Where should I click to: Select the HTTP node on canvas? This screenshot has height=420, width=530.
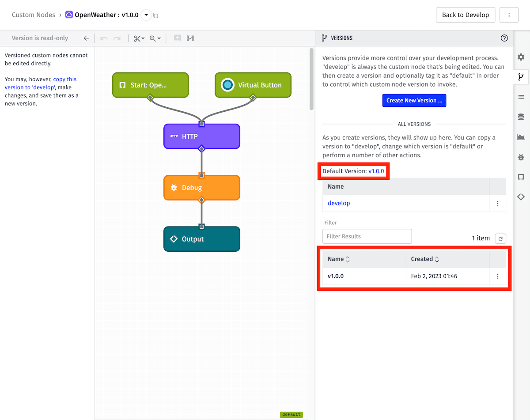[202, 136]
